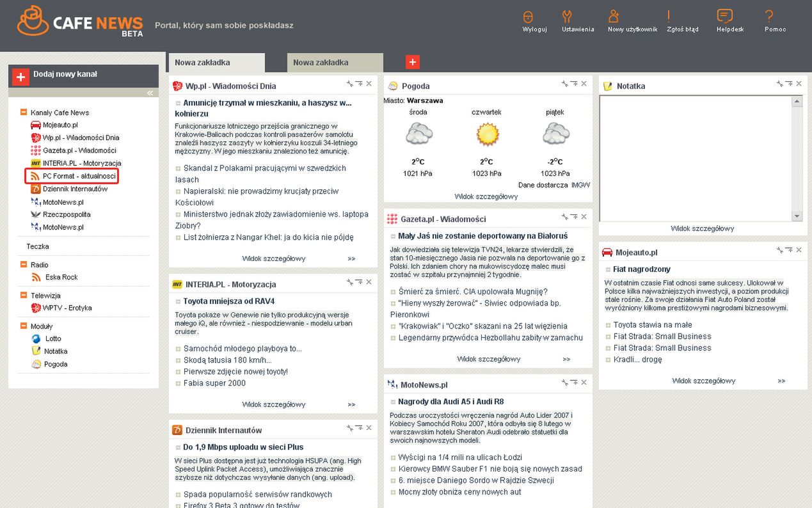Minimize the Wp.pl - Wiadomości Dnia widget

click(360, 84)
